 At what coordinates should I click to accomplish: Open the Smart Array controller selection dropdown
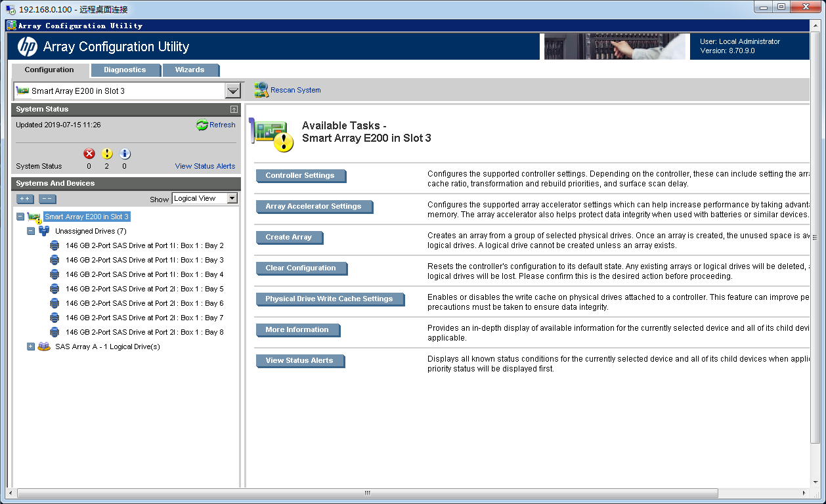pyautogui.click(x=233, y=91)
